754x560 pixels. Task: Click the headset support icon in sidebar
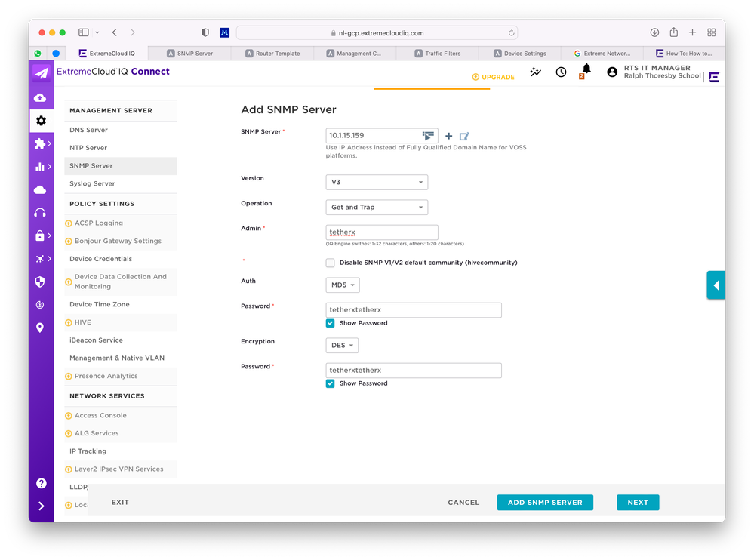[x=41, y=213]
